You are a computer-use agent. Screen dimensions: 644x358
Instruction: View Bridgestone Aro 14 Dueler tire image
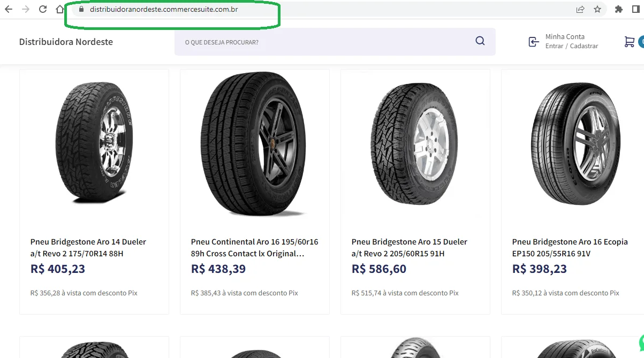tap(94, 143)
